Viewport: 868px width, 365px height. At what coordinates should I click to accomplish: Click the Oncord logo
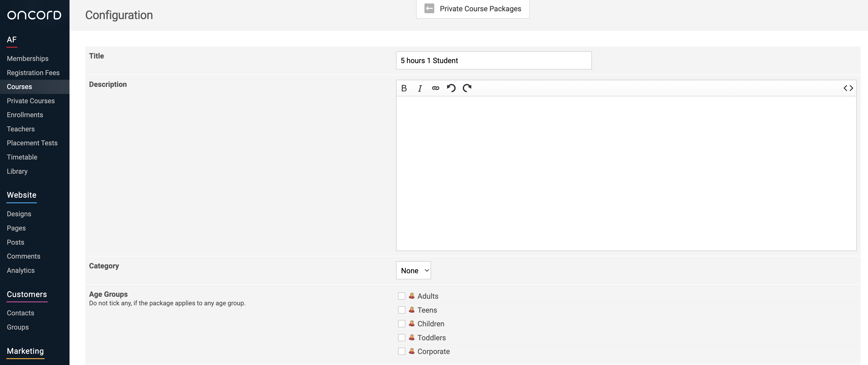(34, 15)
